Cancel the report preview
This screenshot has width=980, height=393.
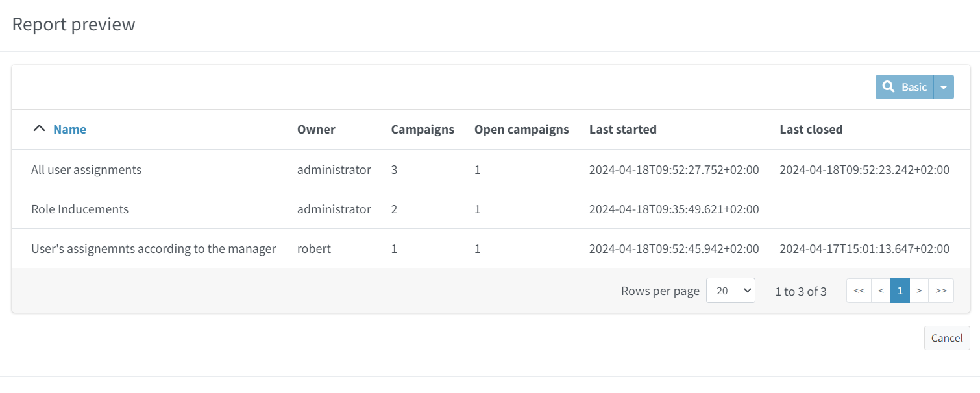tap(946, 338)
